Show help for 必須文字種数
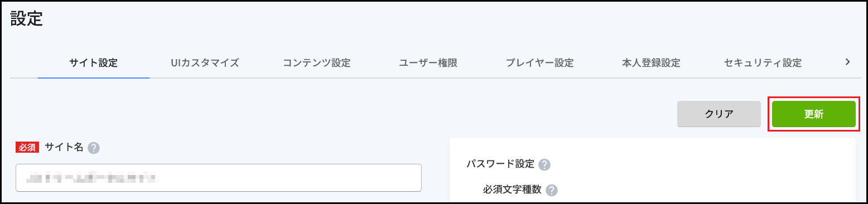The image size is (868, 204). pyautogui.click(x=552, y=190)
